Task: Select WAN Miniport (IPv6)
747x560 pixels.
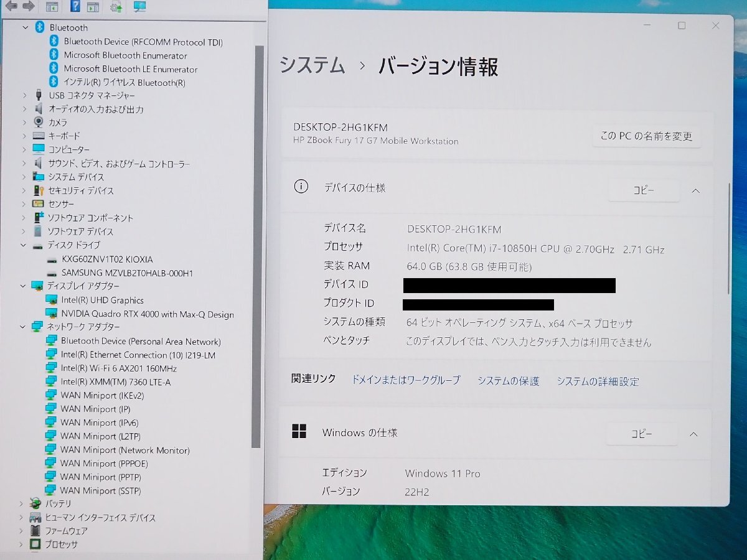Action: click(100, 422)
